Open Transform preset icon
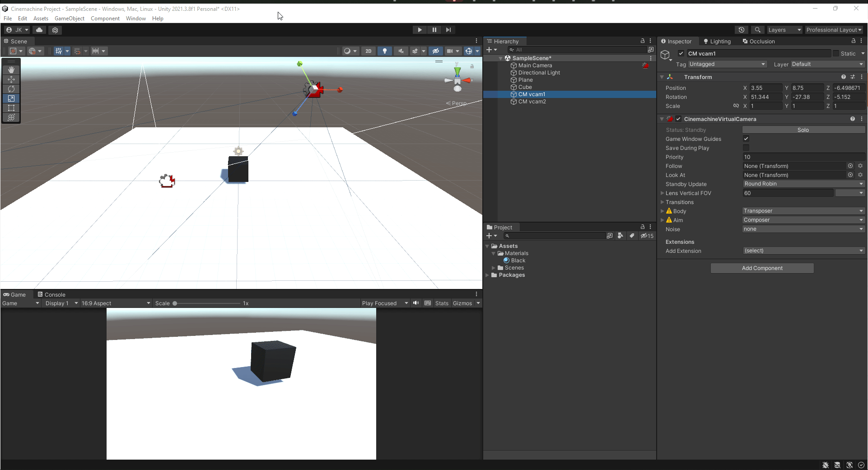 tap(853, 77)
